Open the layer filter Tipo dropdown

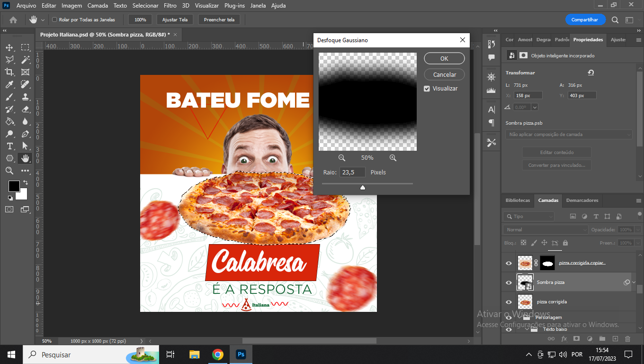click(529, 216)
